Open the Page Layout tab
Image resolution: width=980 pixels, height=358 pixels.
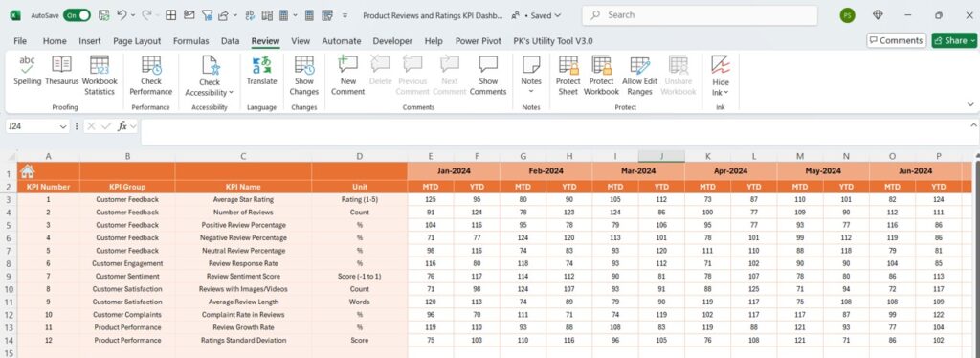tap(137, 40)
